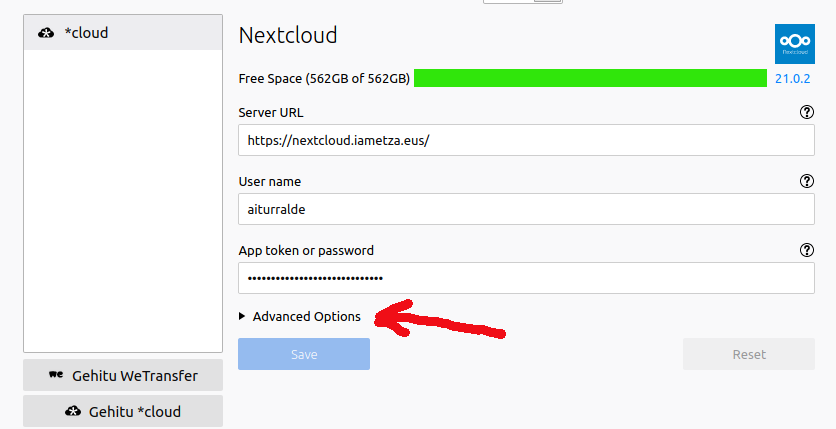Open help for App token field

(x=807, y=251)
